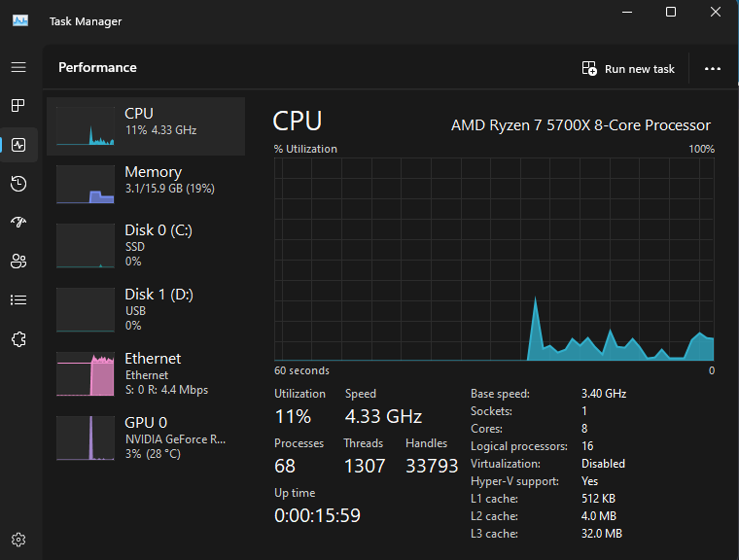Open the Services puzzle icon page
Viewport: 739px width, 560px height.
[x=18, y=339]
